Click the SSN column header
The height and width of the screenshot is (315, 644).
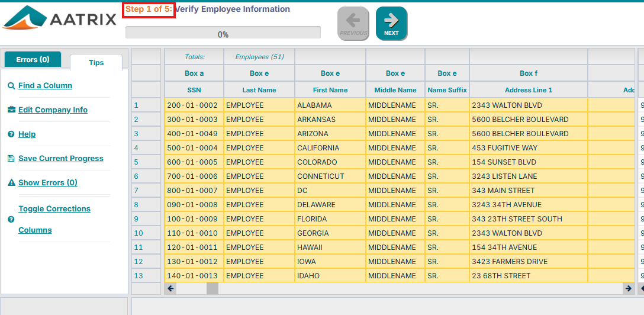coord(194,90)
